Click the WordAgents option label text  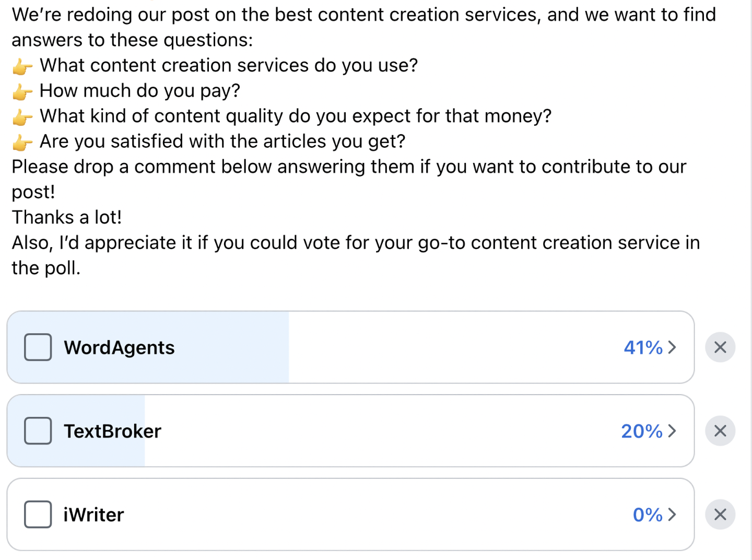point(119,348)
